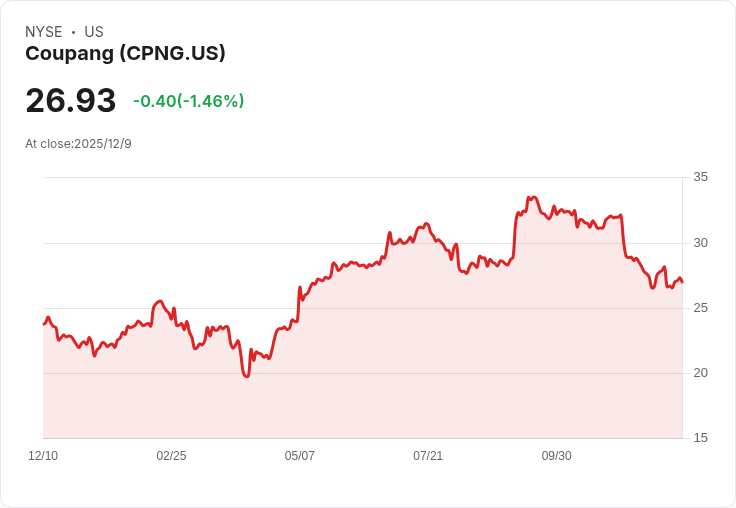The width and height of the screenshot is (736, 508).
Task: Click the 20 price axis label
Action: [700, 373]
